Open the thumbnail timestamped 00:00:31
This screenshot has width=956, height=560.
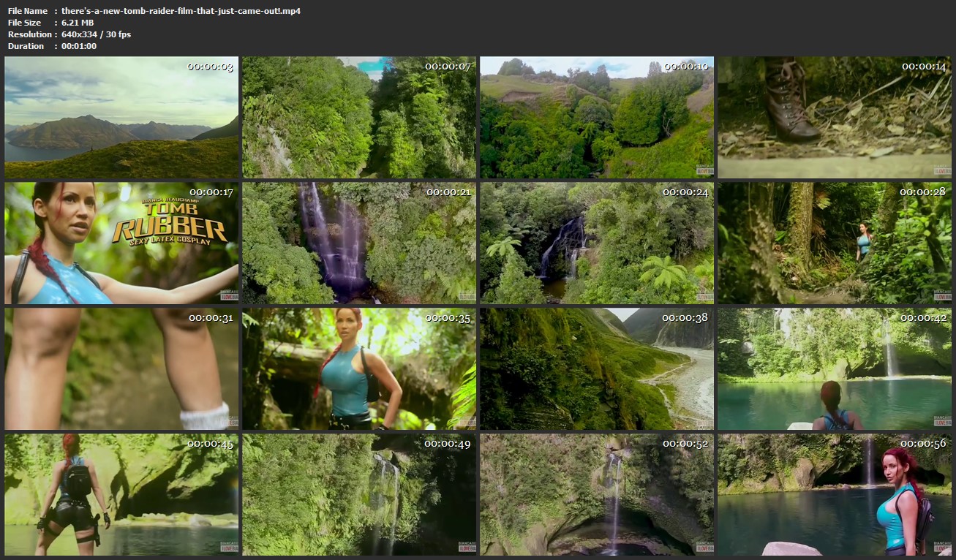coord(121,369)
